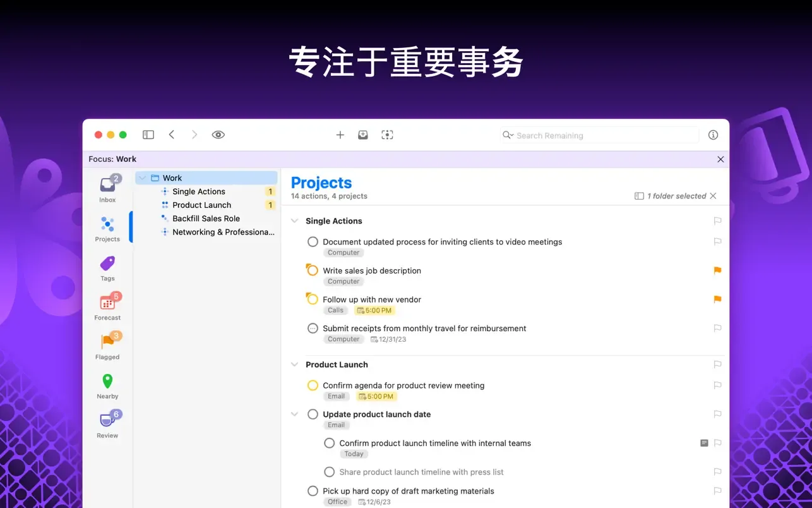Image resolution: width=812 pixels, height=508 pixels.
Task: Open the search scope magnifier dropdown
Action: coord(508,135)
